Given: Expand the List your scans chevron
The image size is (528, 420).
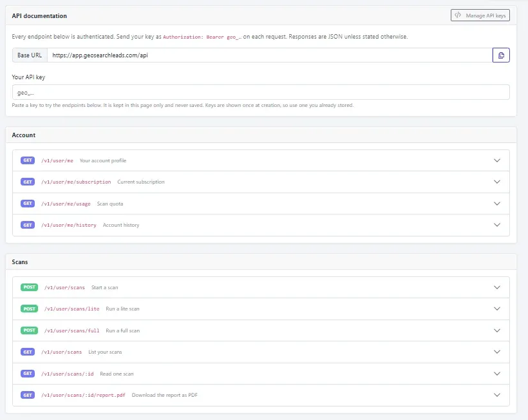Looking at the screenshot, I should [x=496, y=352].
